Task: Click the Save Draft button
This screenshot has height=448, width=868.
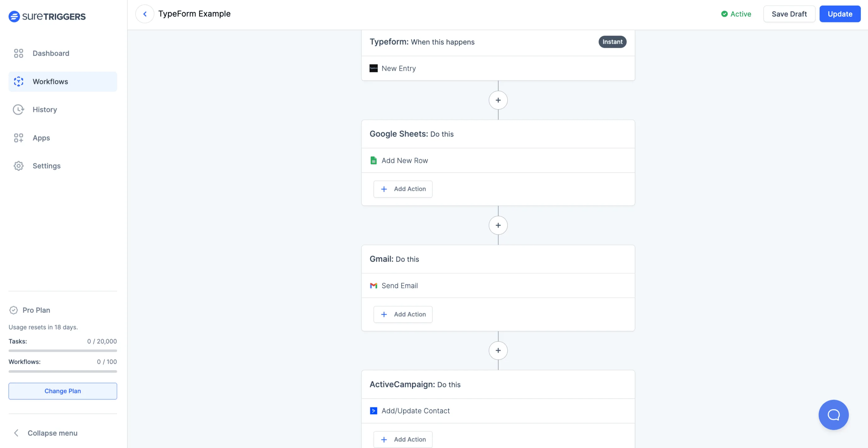Action: tap(789, 14)
